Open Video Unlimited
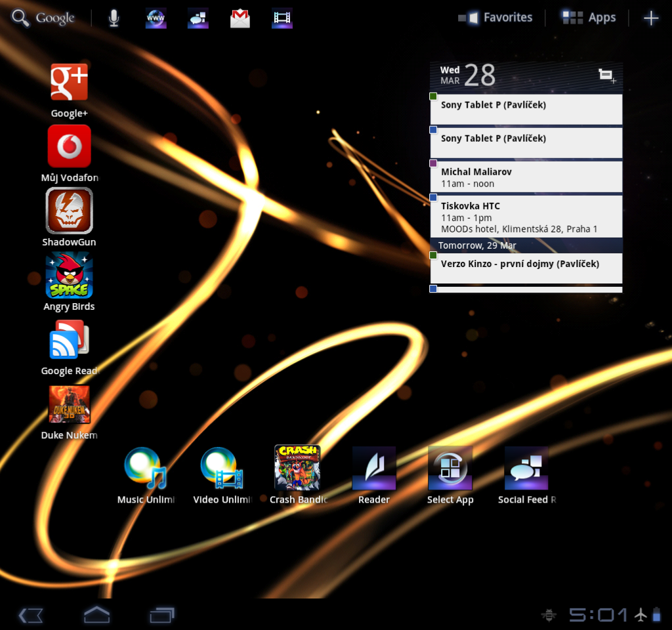Viewport: 672px width, 630px height. click(221, 468)
